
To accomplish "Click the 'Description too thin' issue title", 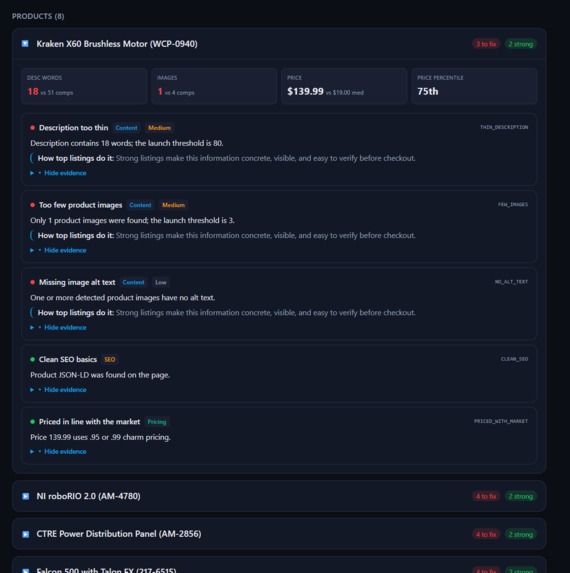I will 73,128.
